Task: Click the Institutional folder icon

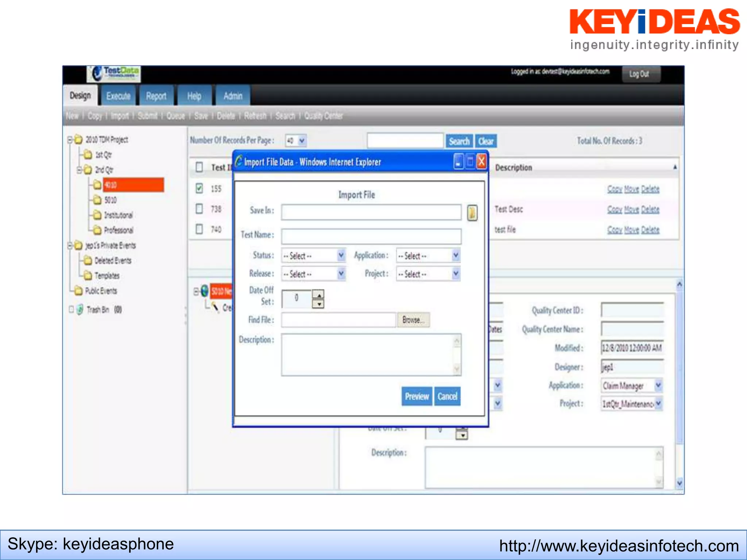Action: 97,215
